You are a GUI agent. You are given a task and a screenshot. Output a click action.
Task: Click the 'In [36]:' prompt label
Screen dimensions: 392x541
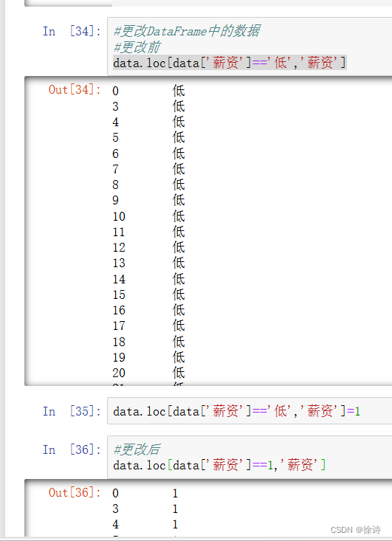tap(72, 449)
